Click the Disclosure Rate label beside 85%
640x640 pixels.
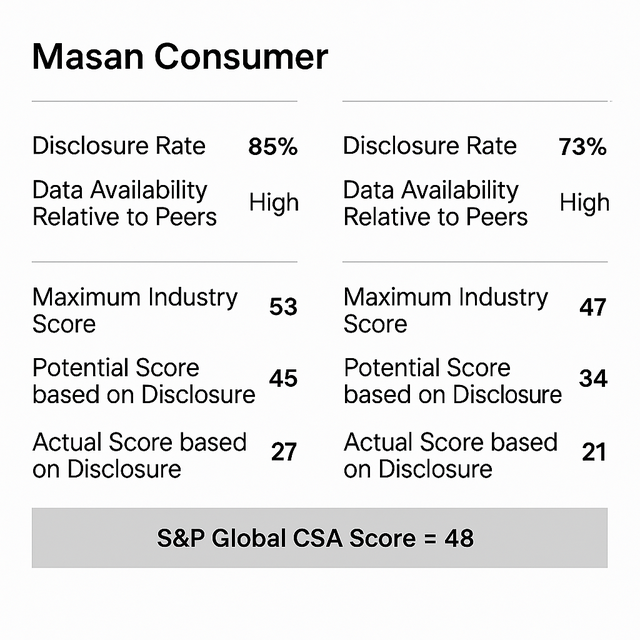pos(119,146)
